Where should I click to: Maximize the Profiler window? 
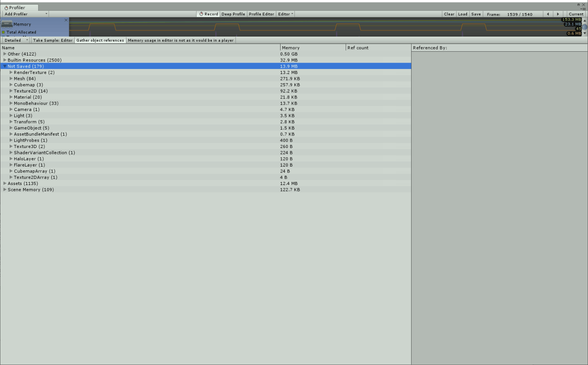[578, 5]
